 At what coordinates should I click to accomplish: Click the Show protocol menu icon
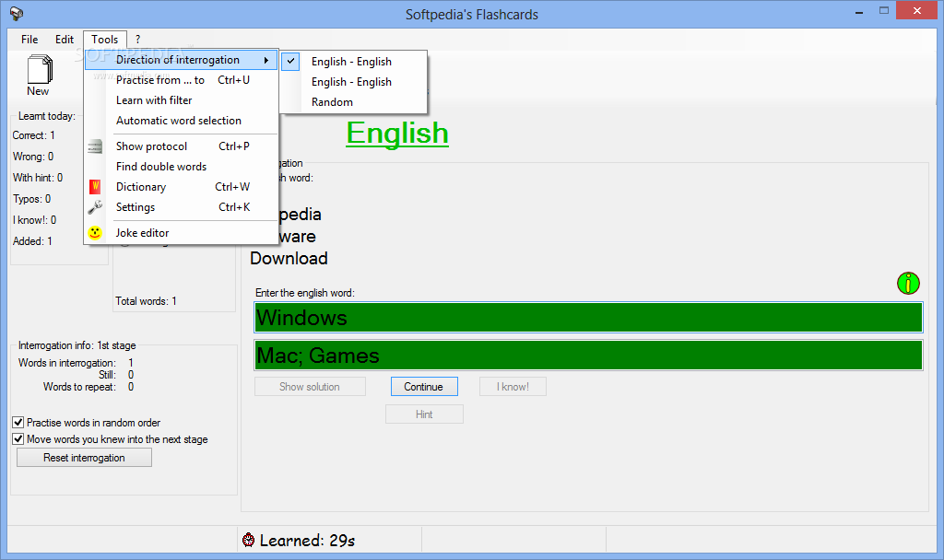[95, 146]
